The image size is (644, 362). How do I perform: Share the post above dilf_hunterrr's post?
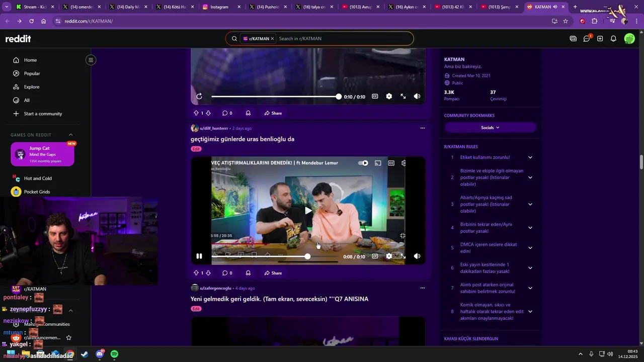273,113
